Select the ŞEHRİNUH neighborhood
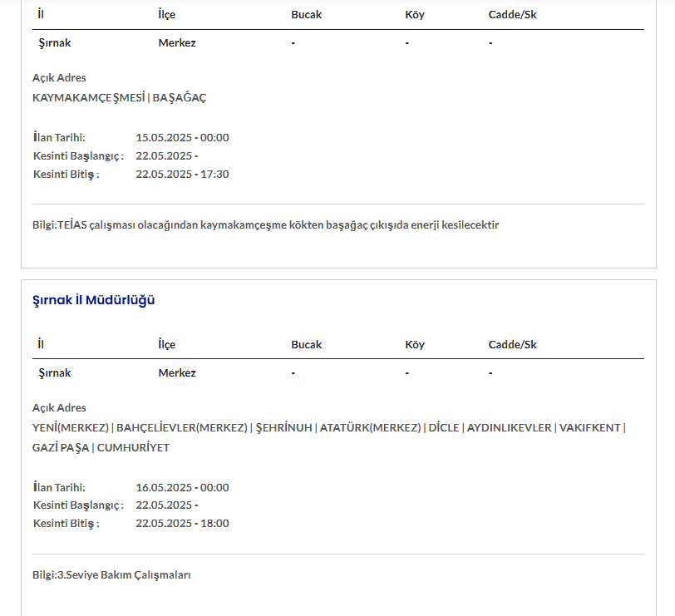This screenshot has height=616, width=675. click(284, 427)
